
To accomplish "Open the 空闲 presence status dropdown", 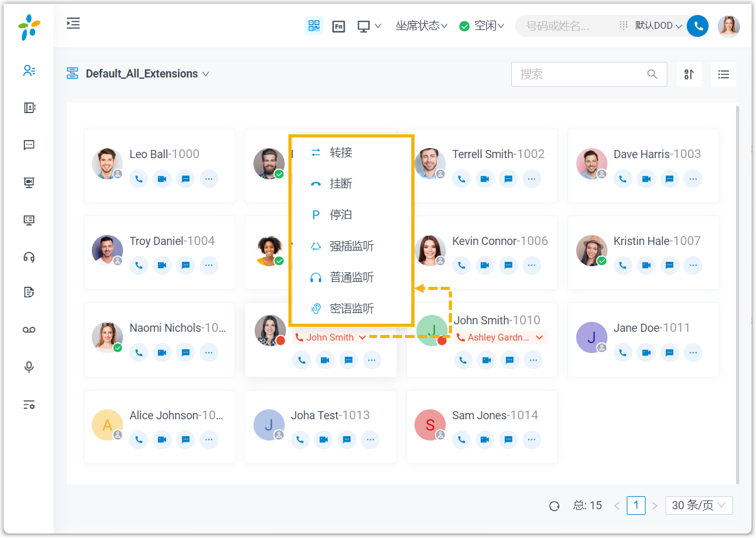I will 482,26.
